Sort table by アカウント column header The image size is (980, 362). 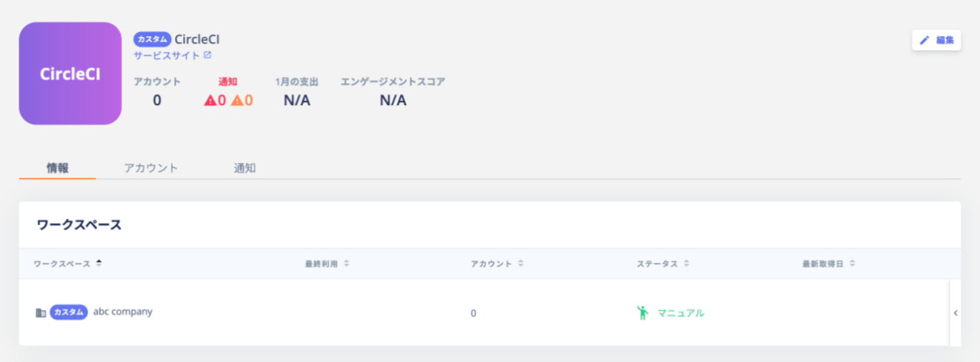point(497,264)
